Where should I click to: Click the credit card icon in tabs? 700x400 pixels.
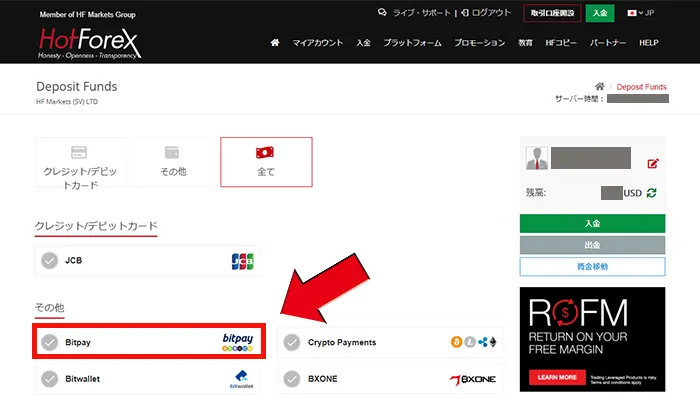point(79,152)
